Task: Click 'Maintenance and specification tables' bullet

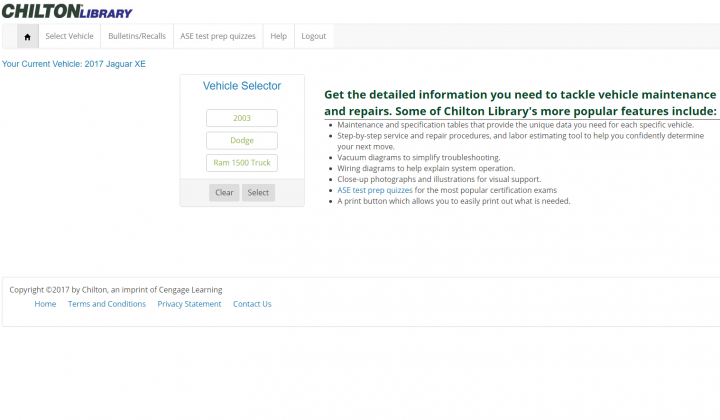Action: click(x=515, y=125)
